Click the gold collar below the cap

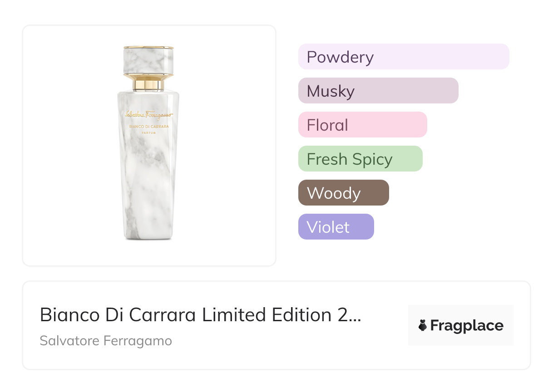[148, 83]
